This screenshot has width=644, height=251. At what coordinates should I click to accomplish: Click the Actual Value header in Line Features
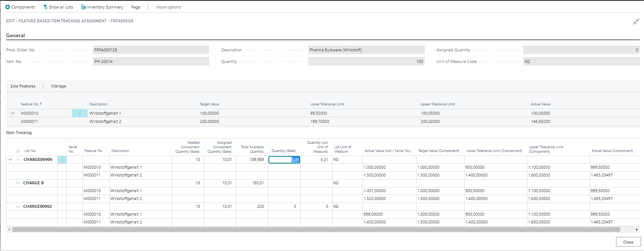coord(540,104)
